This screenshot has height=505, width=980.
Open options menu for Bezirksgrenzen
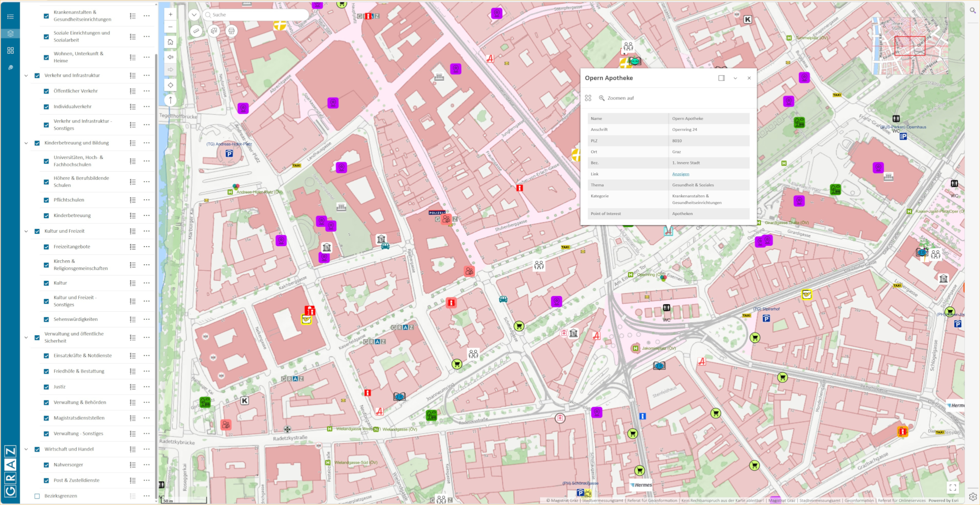(x=147, y=496)
